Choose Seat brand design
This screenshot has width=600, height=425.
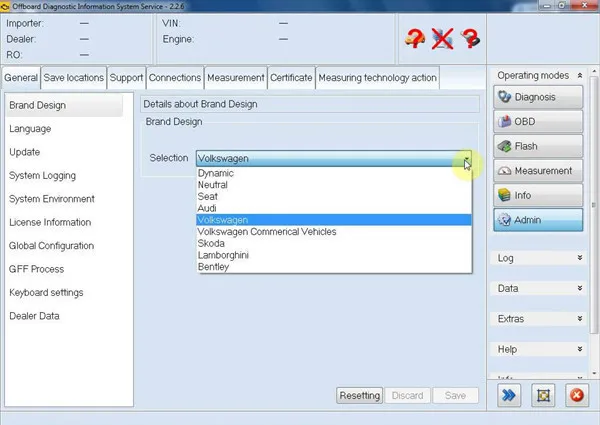pos(334,196)
